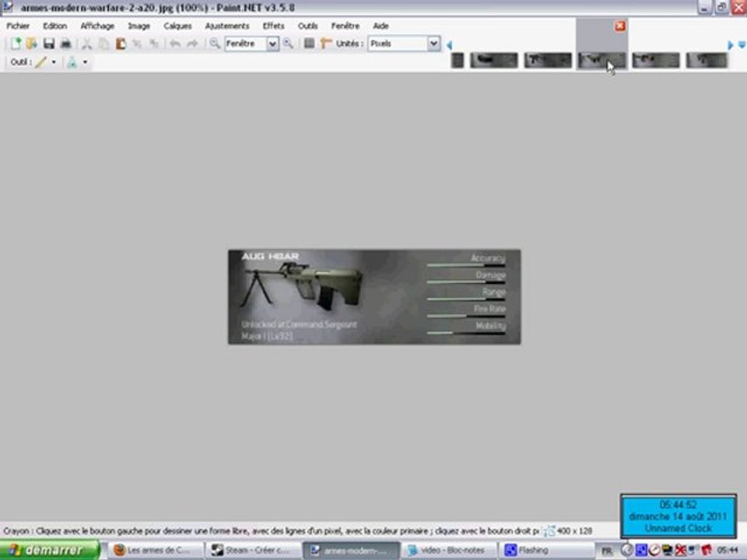
Task: Open the Ajustements menu
Action: tap(226, 26)
